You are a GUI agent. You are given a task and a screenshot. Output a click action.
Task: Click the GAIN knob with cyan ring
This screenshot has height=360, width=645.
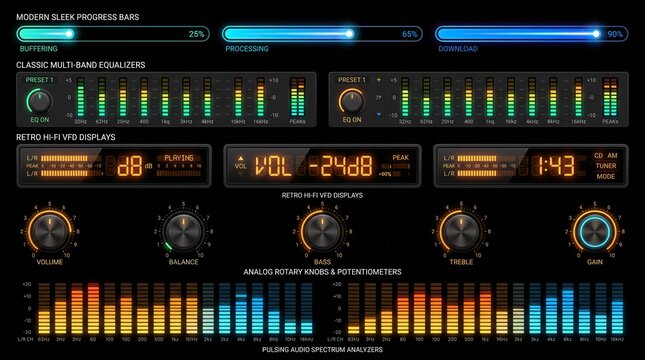[x=595, y=231]
